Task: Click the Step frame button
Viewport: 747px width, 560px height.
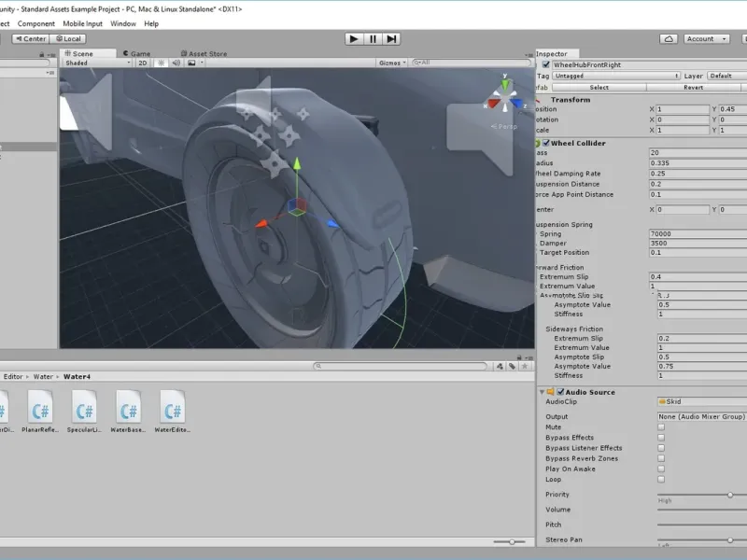Action: [391, 38]
